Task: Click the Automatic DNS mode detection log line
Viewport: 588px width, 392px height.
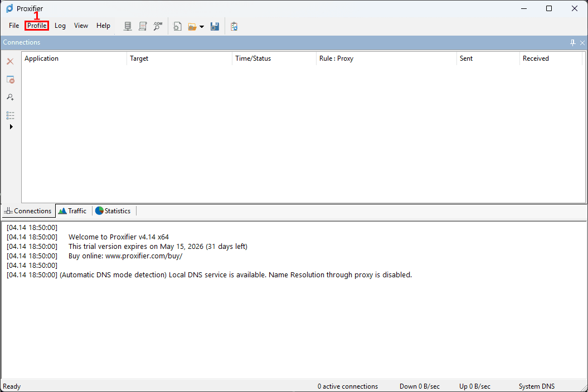Action: click(236, 275)
